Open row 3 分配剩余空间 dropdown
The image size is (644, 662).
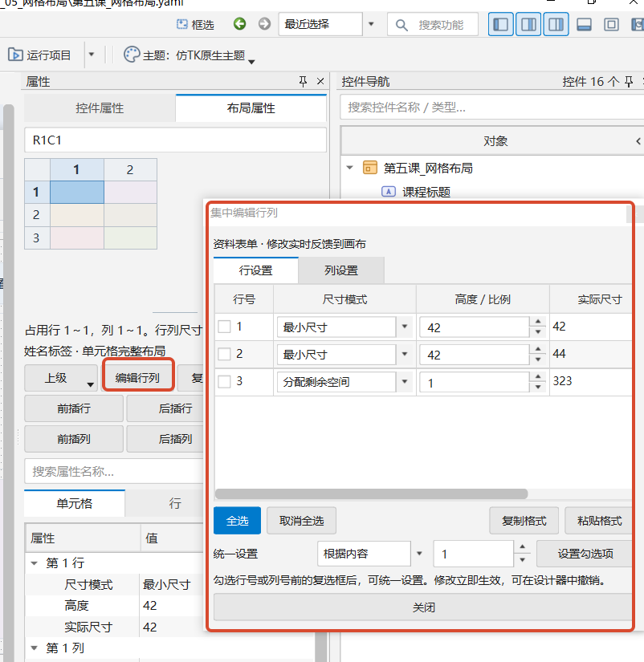point(405,382)
